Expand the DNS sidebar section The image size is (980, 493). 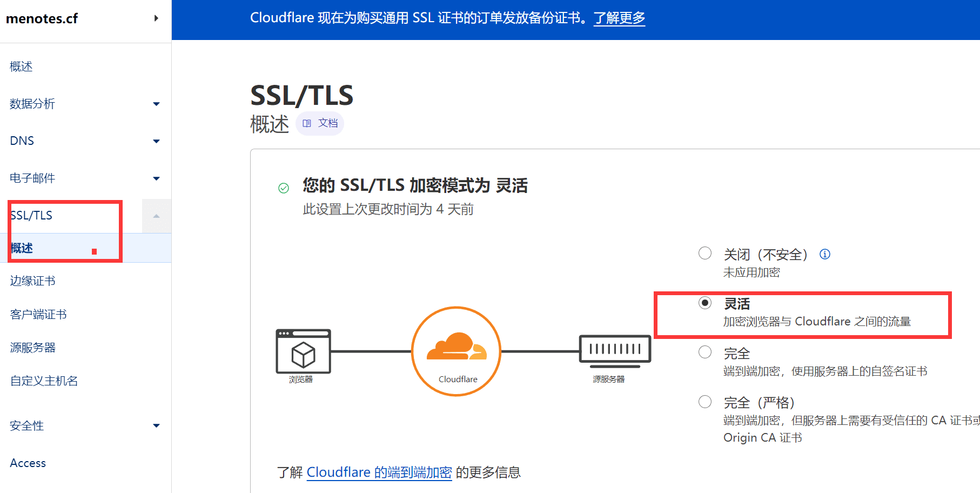156,141
